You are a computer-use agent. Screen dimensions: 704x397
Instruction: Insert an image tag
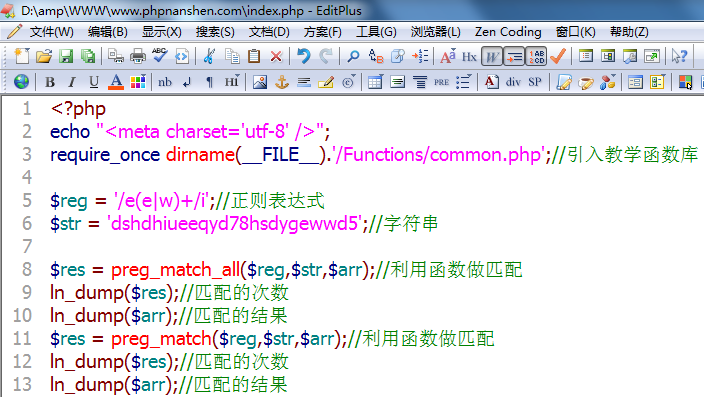click(x=260, y=82)
